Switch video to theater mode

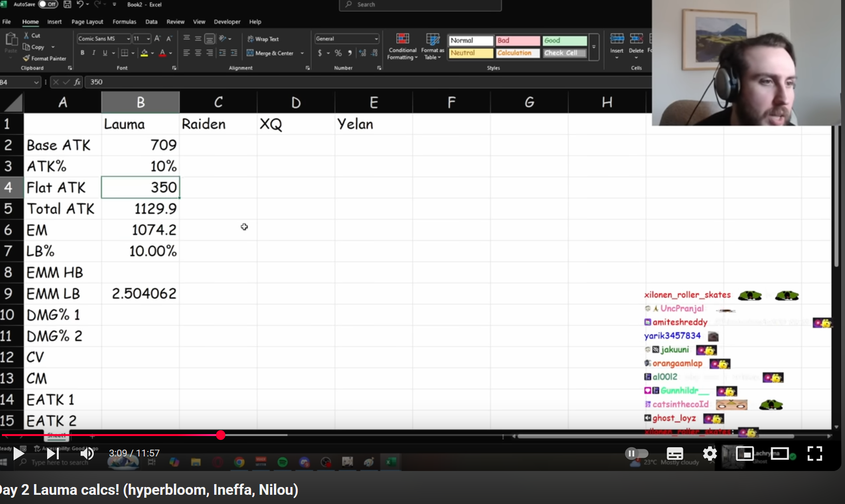click(x=779, y=454)
